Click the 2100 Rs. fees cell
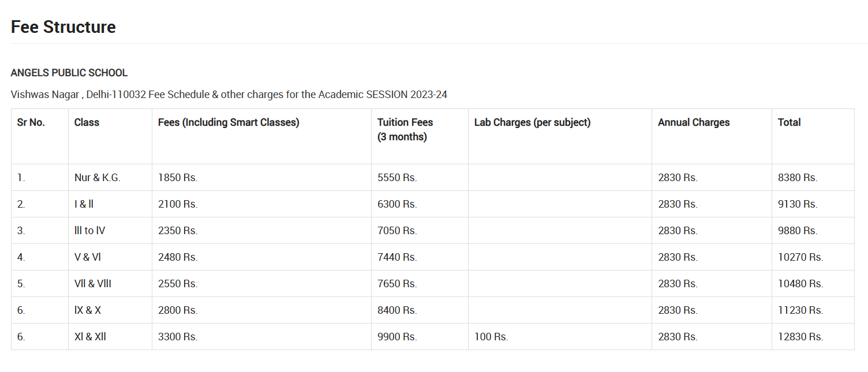 (x=178, y=204)
